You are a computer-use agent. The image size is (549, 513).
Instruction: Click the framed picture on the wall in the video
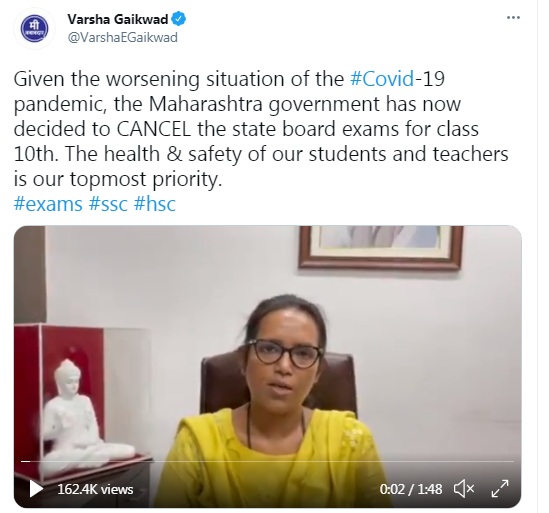[382, 247]
